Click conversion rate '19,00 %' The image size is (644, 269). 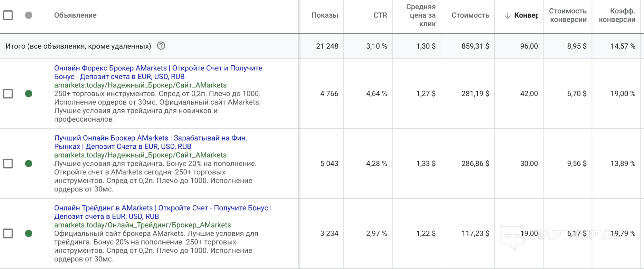623,94
